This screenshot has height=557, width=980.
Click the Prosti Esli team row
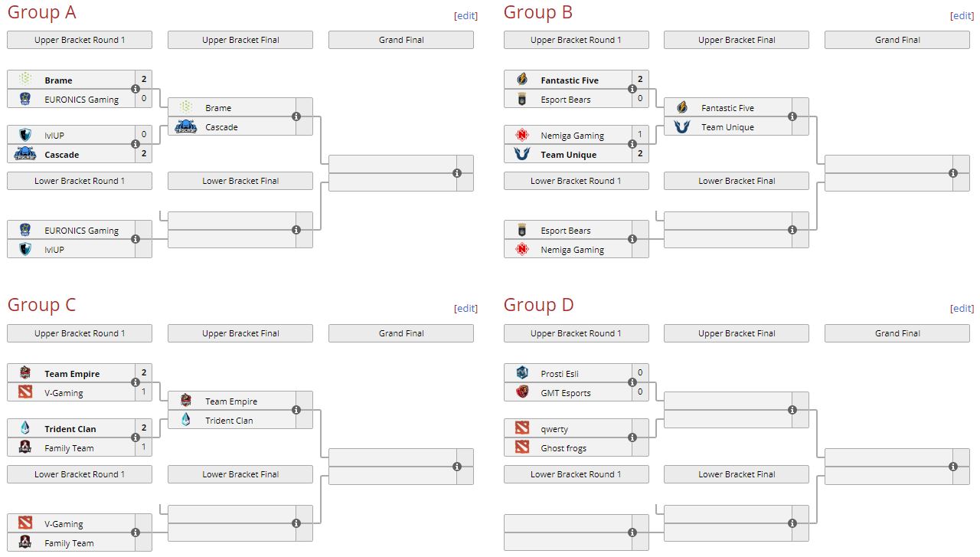[x=568, y=373]
